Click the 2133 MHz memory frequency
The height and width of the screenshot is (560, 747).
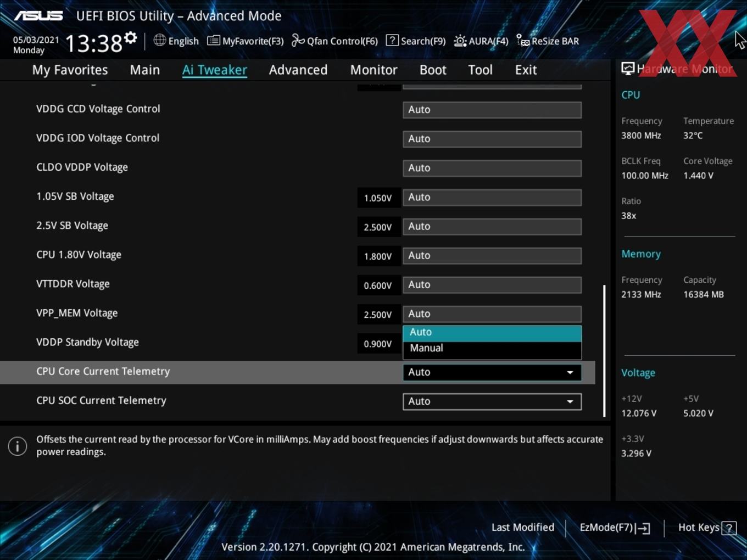[x=641, y=295]
